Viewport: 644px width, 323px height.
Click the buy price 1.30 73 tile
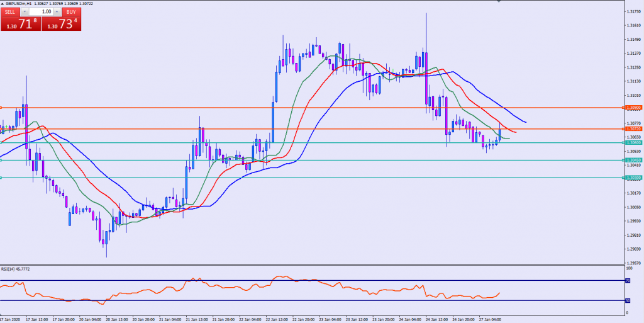[x=61, y=25]
